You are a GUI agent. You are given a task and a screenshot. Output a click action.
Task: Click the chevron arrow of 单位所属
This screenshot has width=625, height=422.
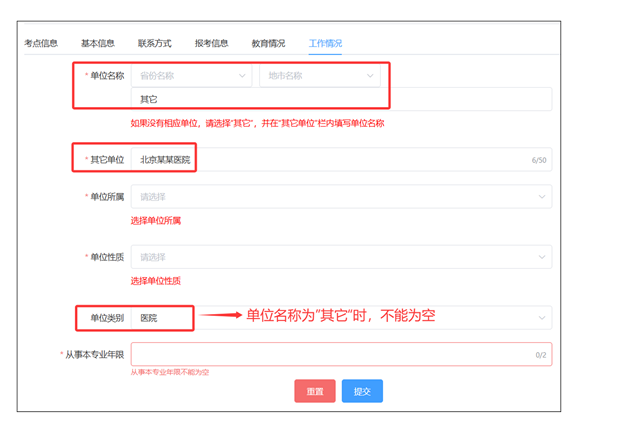tap(542, 197)
